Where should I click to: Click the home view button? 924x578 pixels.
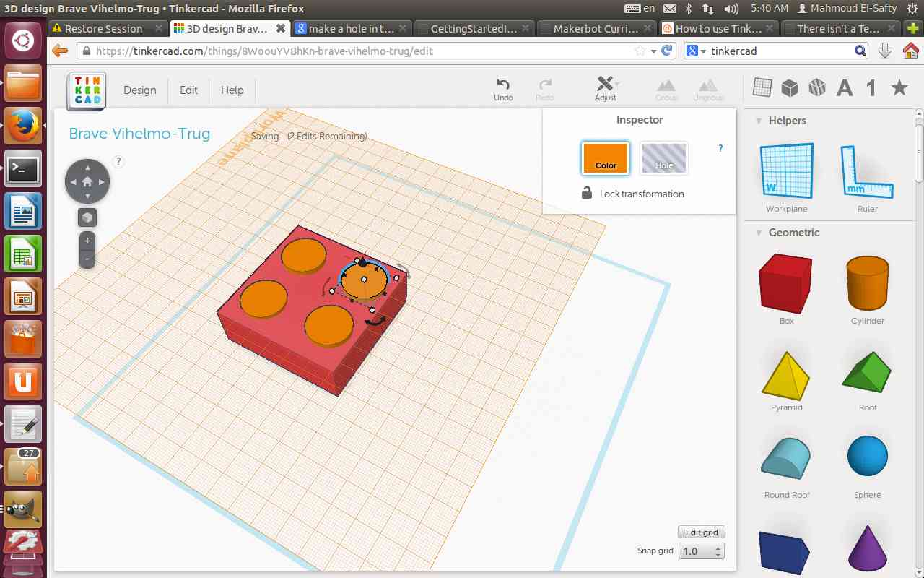tap(87, 181)
